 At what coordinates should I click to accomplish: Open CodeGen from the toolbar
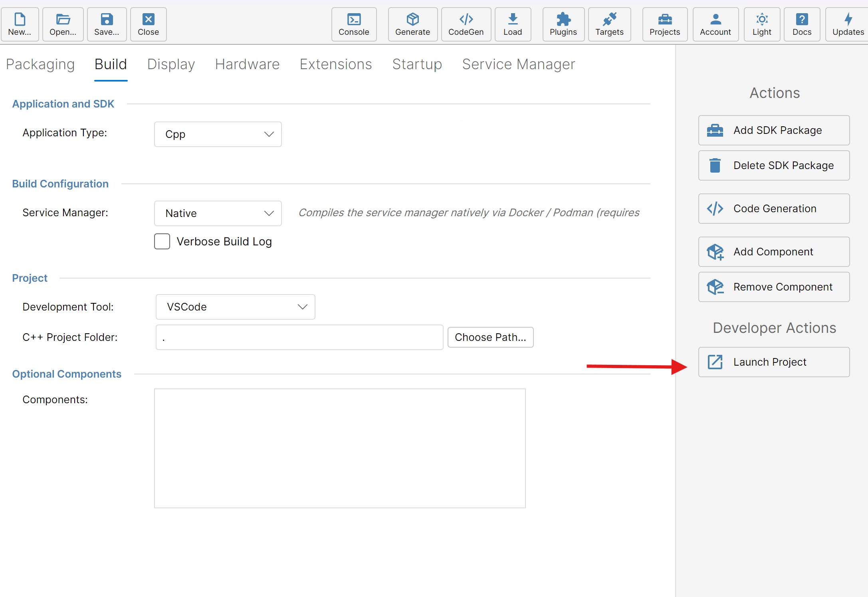pos(466,24)
